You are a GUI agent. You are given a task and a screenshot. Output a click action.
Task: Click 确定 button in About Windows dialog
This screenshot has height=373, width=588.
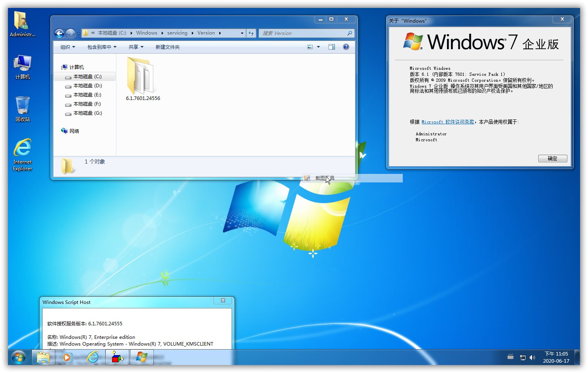[x=552, y=158]
